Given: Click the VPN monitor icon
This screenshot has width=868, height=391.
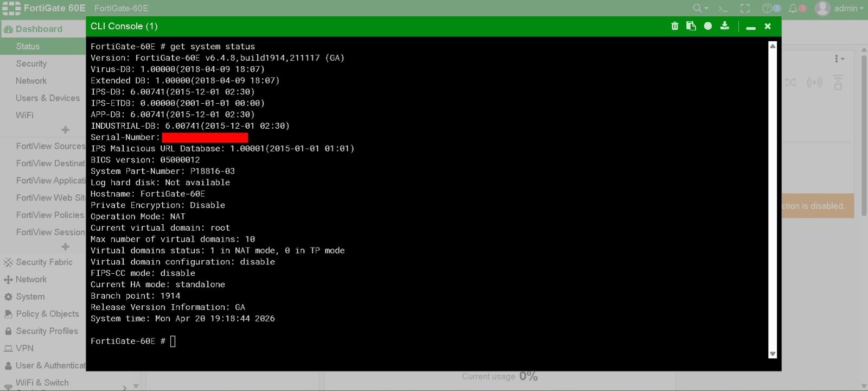Looking at the screenshot, I should [8, 349].
